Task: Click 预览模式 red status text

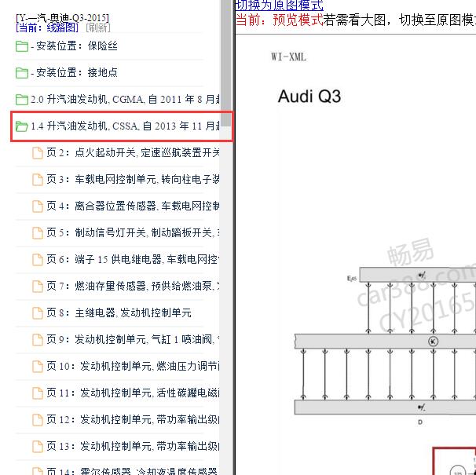Action: coord(298,20)
